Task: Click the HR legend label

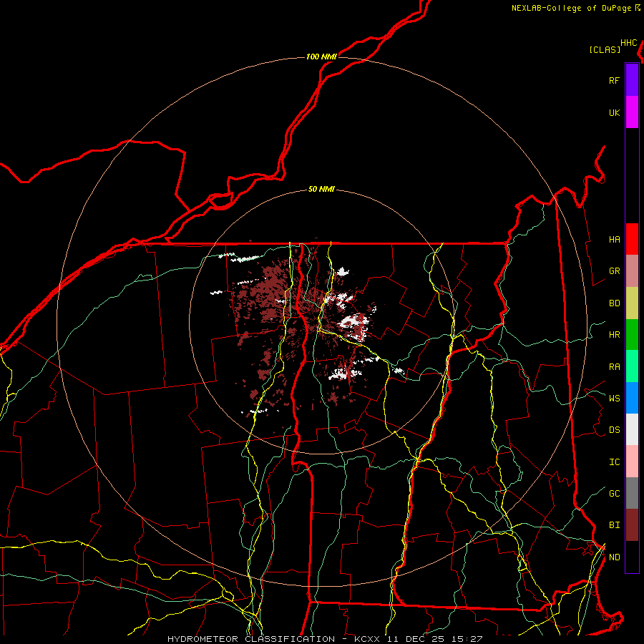Action: coord(614,335)
